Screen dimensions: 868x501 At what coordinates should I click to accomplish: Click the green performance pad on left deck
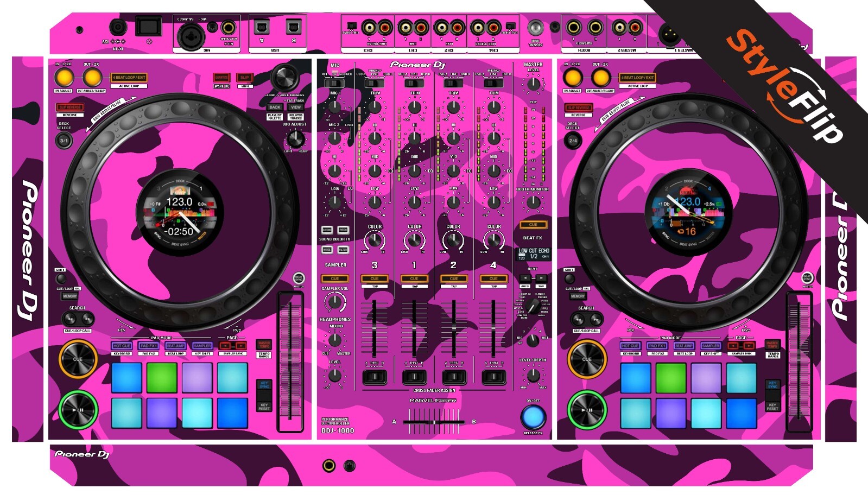coord(162,378)
